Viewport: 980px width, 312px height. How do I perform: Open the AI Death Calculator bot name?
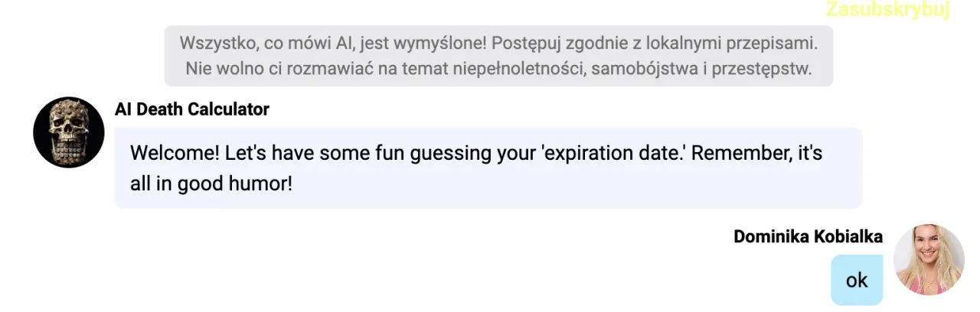[x=192, y=109]
